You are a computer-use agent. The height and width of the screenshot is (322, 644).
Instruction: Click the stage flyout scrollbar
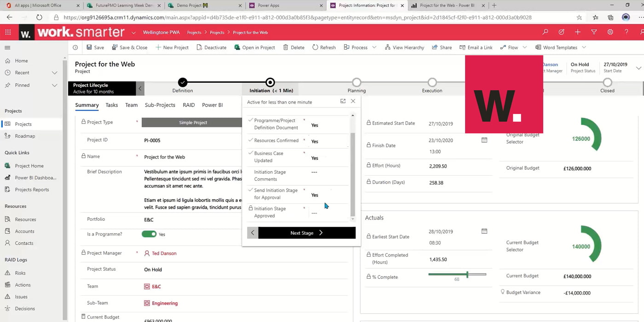353,174
